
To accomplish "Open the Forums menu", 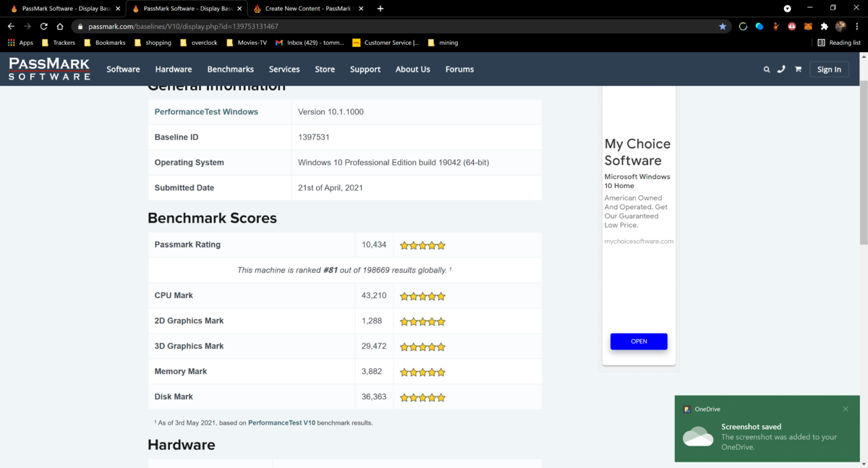I will tap(459, 69).
